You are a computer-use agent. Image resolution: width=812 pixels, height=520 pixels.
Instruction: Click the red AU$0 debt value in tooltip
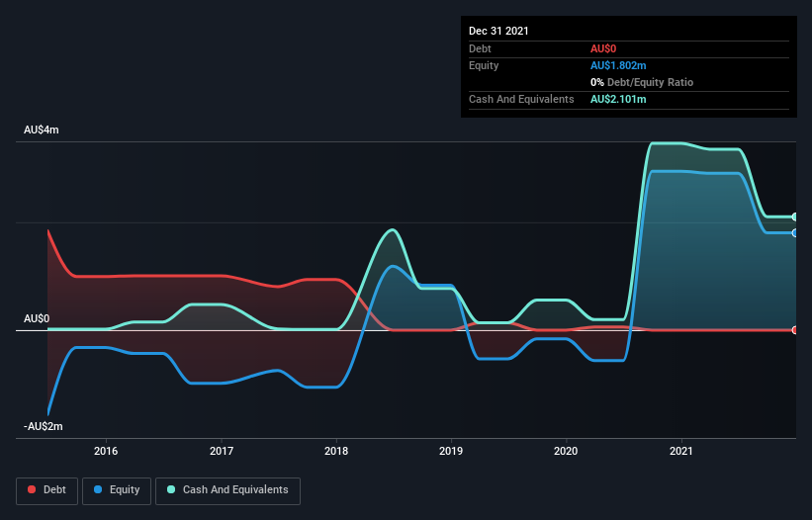tap(603, 48)
